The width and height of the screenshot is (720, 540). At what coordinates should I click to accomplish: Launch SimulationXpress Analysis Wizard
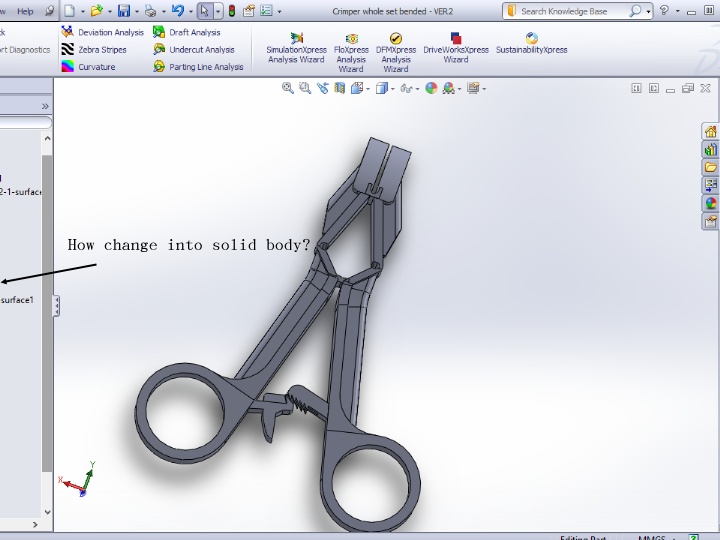297,48
